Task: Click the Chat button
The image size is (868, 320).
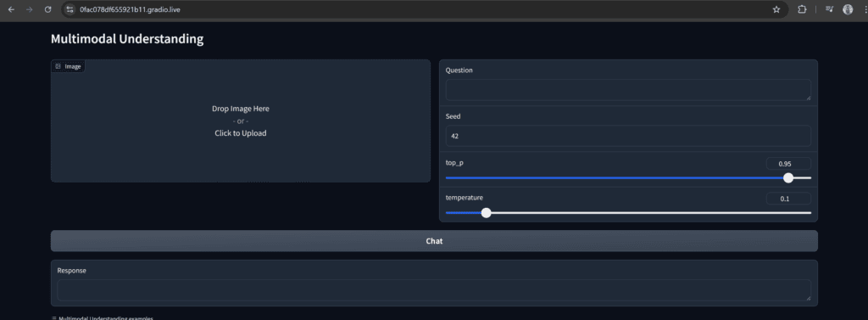Action: click(434, 241)
